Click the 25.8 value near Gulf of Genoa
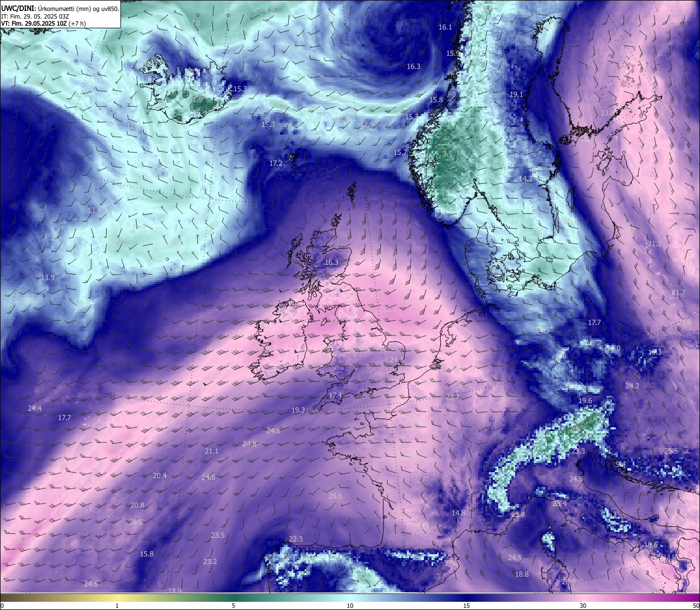 tap(518, 515)
